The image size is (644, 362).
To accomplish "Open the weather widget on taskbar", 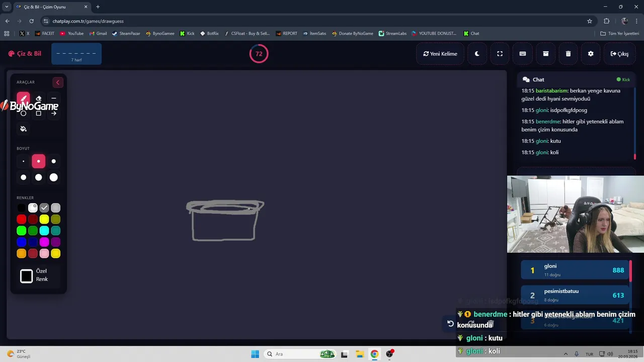I will (19, 354).
